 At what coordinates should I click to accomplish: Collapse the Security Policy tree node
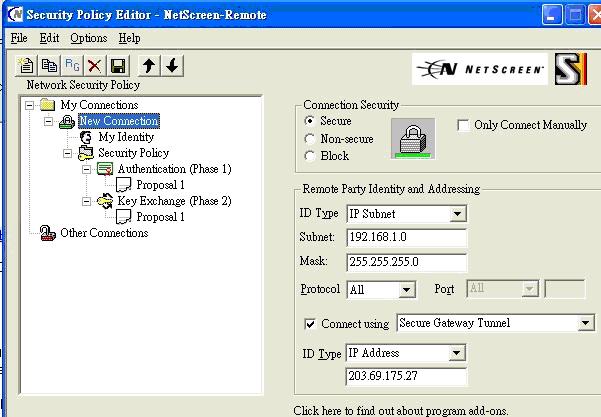click(68, 153)
